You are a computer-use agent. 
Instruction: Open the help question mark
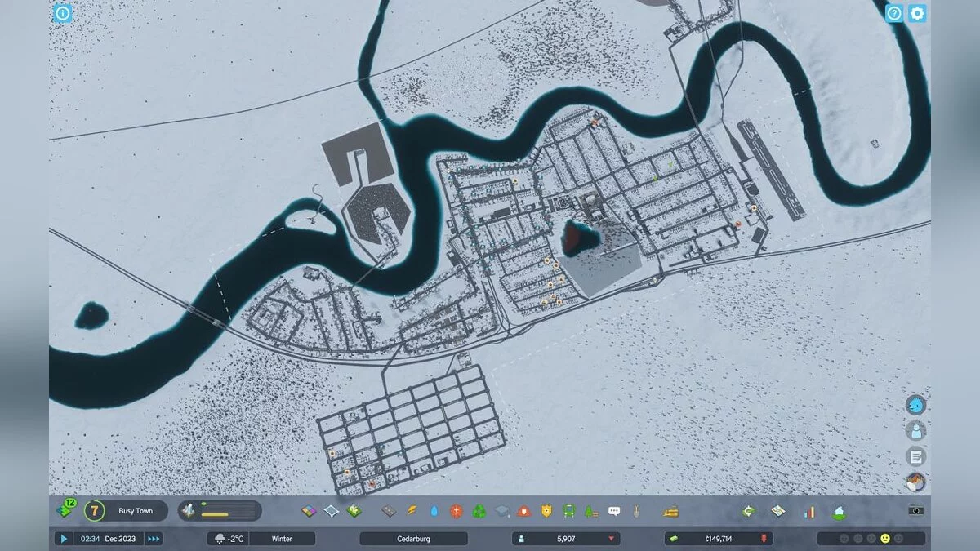tap(894, 13)
